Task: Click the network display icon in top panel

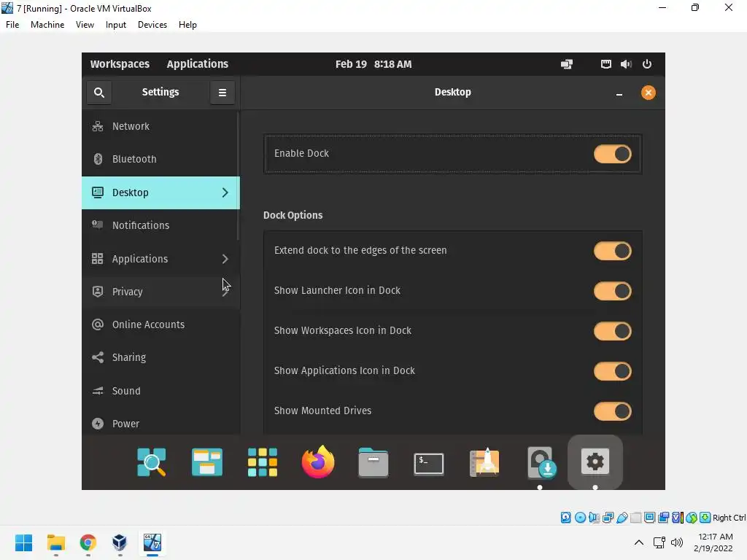Action: point(567,64)
